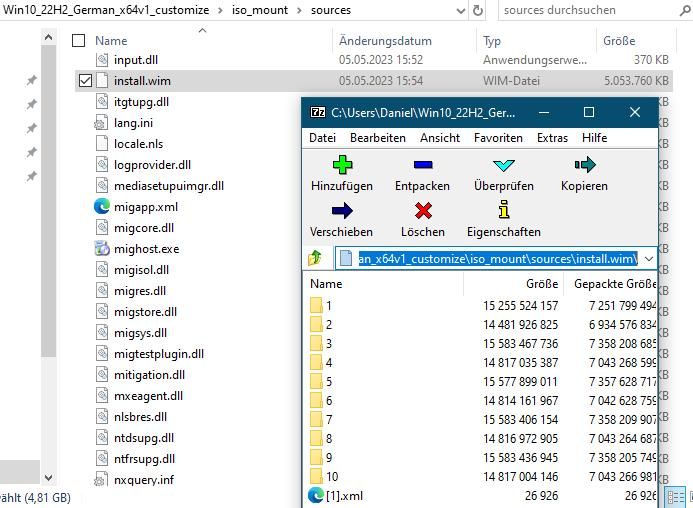Open the Datei menu in 7-Zip
Viewport: 693px width, 508px height.
323,138
